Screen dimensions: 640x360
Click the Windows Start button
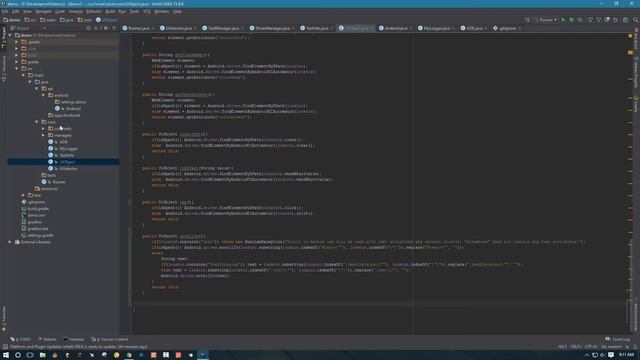[6, 355]
